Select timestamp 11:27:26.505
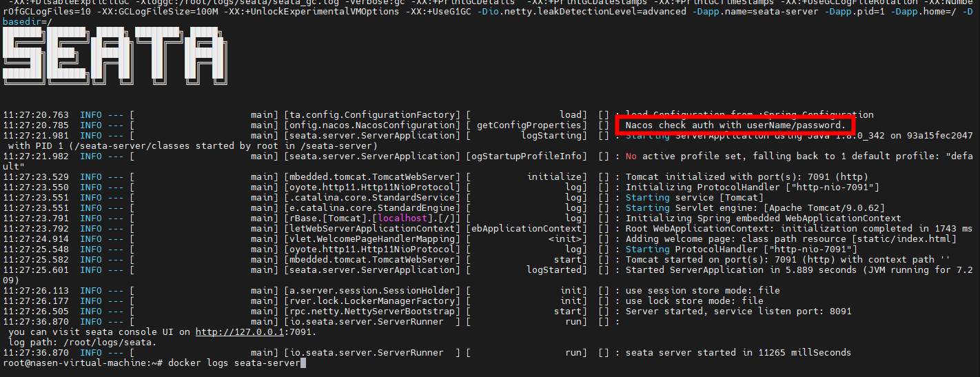The width and height of the screenshot is (980, 377). click(x=36, y=312)
